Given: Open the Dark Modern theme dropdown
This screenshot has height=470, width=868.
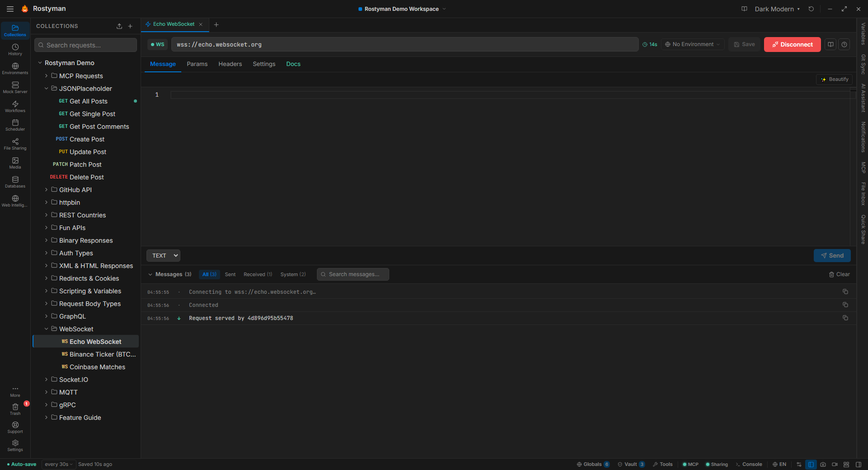Looking at the screenshot, I should coord(777,9).
